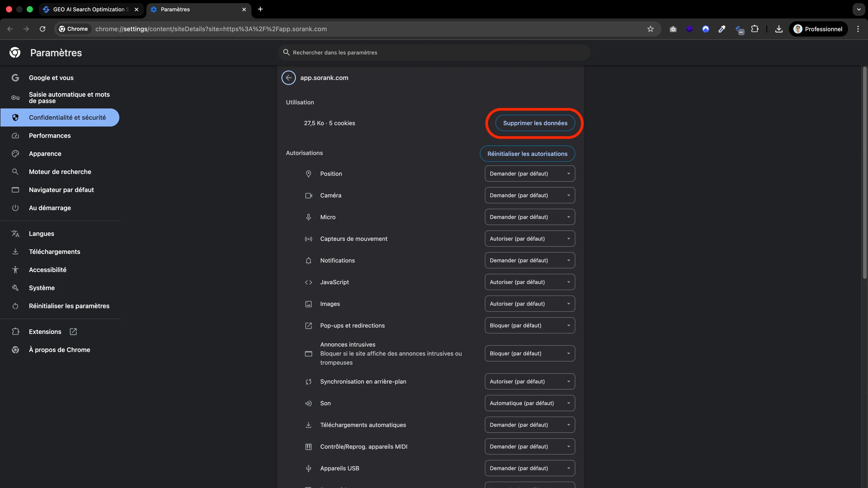868x488 pixels.
Task: Open Chrome three-dot menu
Action: (858, 29)
